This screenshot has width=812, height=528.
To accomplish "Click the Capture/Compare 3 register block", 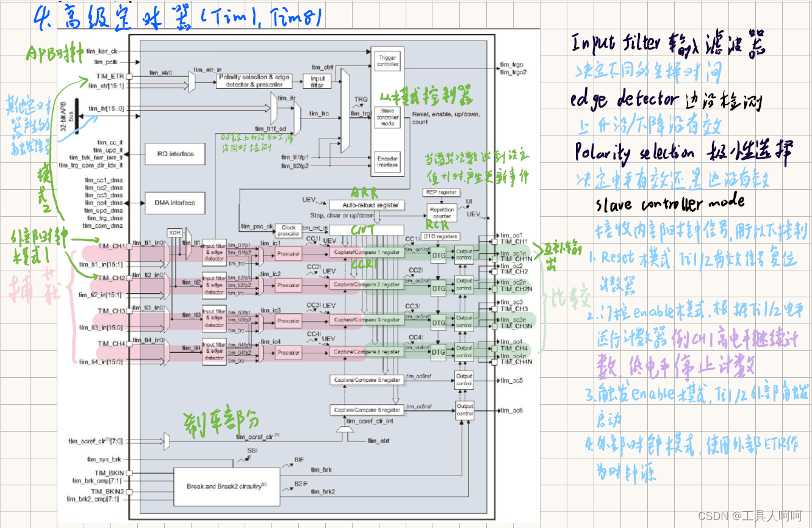I will tap(367, 319).
